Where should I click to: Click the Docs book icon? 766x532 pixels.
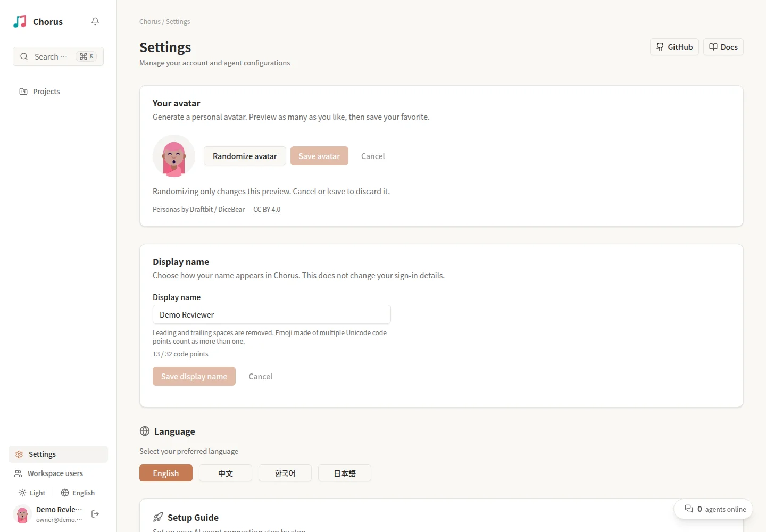(x=713, y=47)
